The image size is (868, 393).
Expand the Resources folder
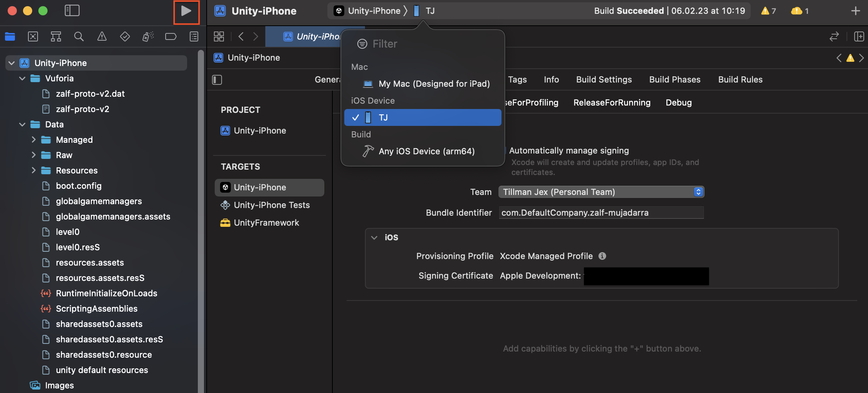coord(34,170)
